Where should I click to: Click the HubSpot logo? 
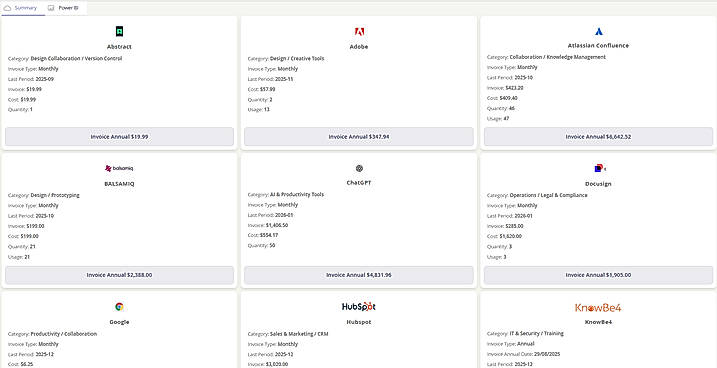[359, 306]
